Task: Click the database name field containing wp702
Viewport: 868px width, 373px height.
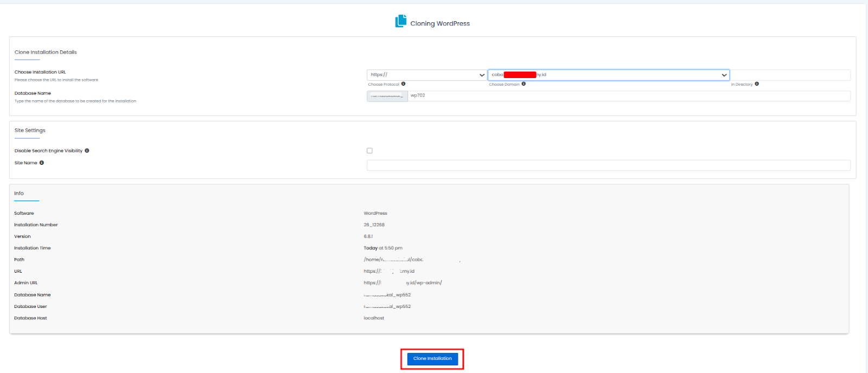Action: tap(628, 96)
